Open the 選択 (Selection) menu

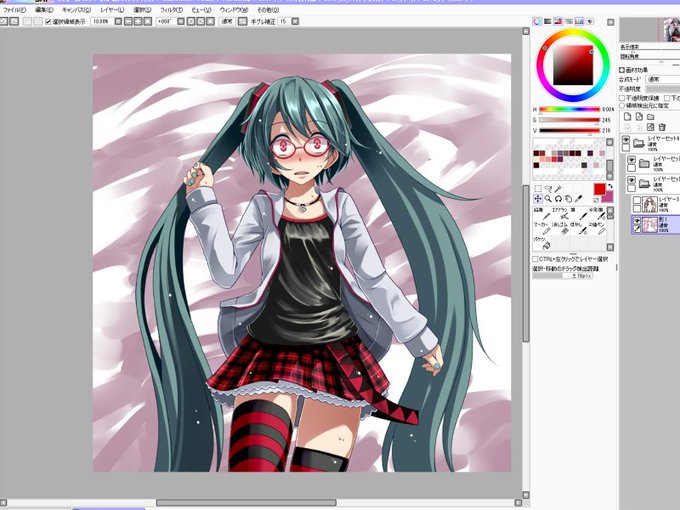pos(142,10)
